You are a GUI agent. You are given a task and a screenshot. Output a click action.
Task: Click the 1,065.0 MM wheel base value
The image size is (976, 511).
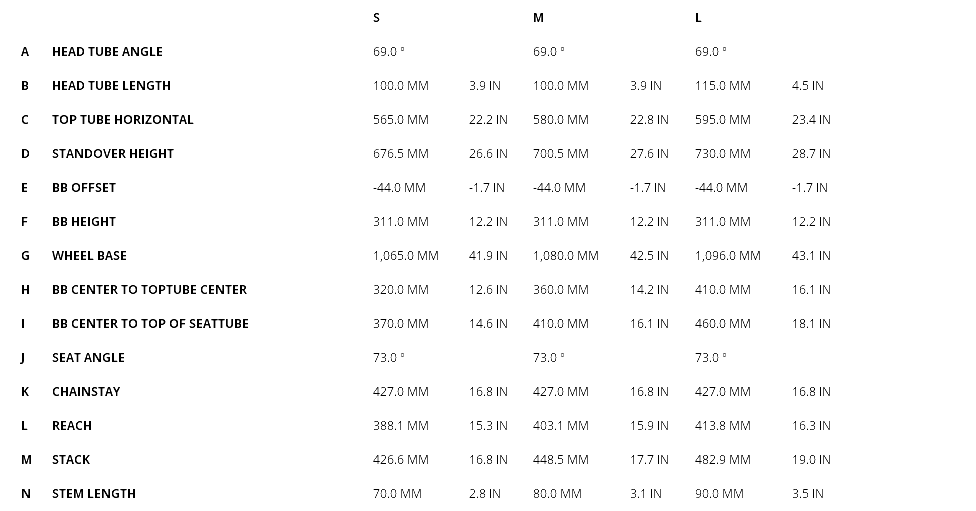point(405,256)
